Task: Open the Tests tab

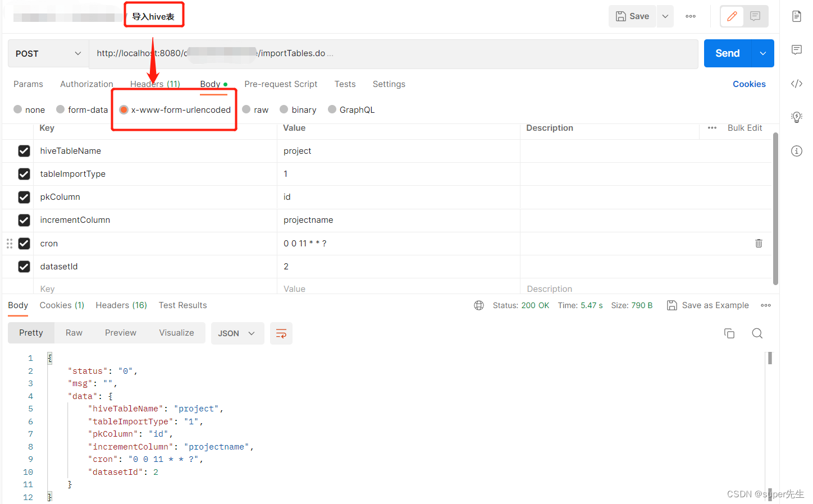Action: (345, 84)
